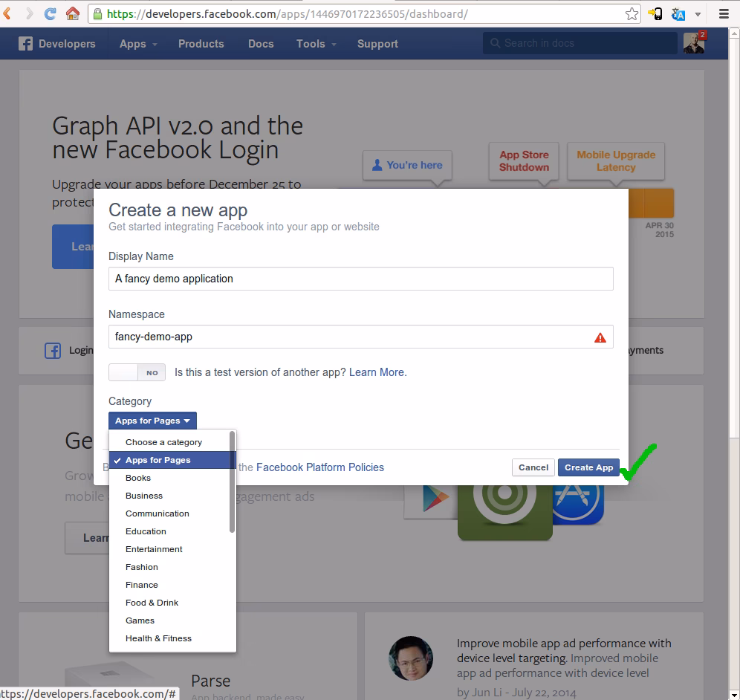Click the address bar URL

point(287,14)
